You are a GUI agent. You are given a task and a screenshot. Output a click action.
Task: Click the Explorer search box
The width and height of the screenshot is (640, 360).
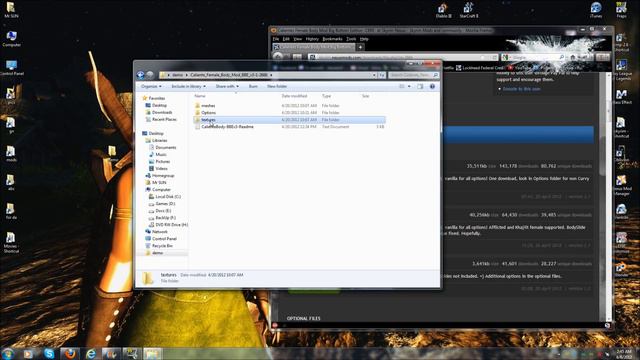[413, 75]
